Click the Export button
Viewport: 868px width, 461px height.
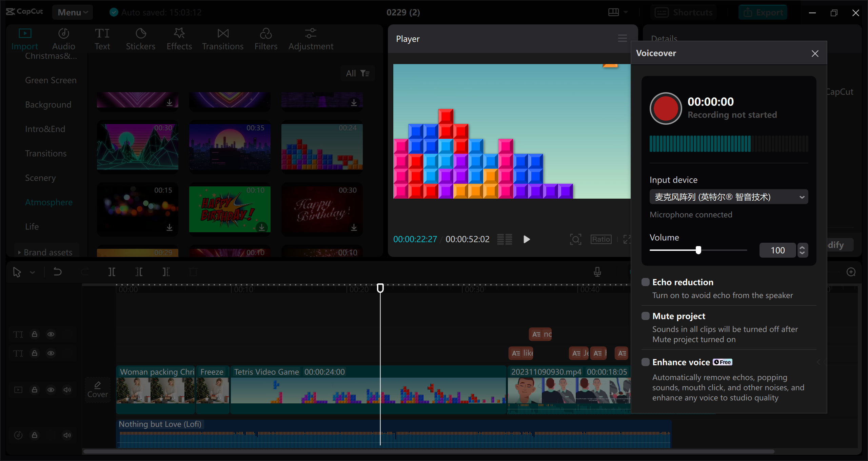coord(763,12)
